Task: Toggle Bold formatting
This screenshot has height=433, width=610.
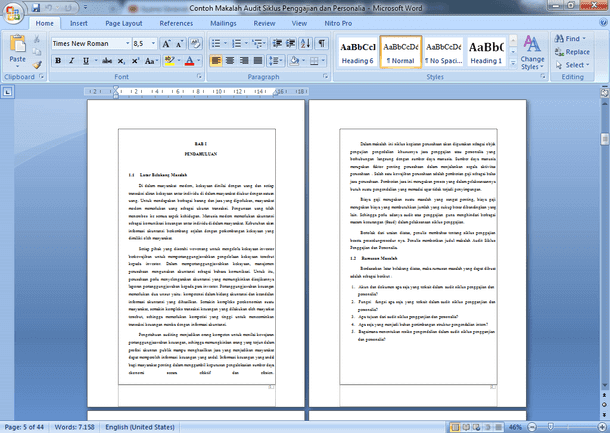Action: [58, 61]
